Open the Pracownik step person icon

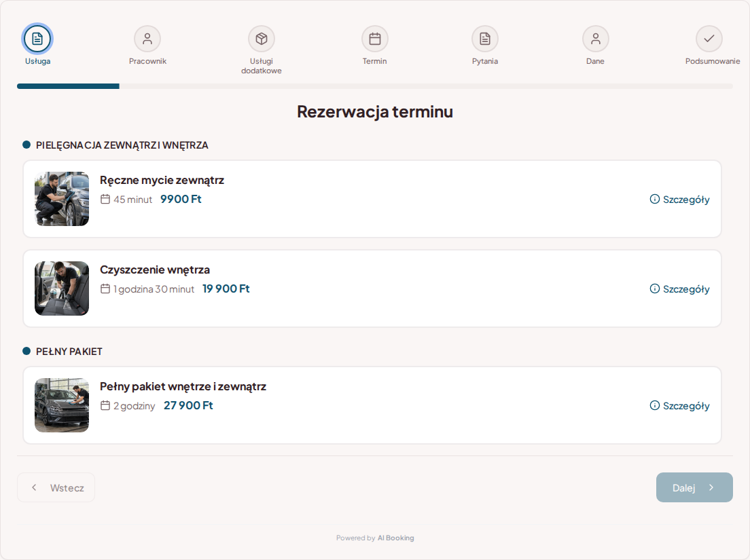point(147,39)
